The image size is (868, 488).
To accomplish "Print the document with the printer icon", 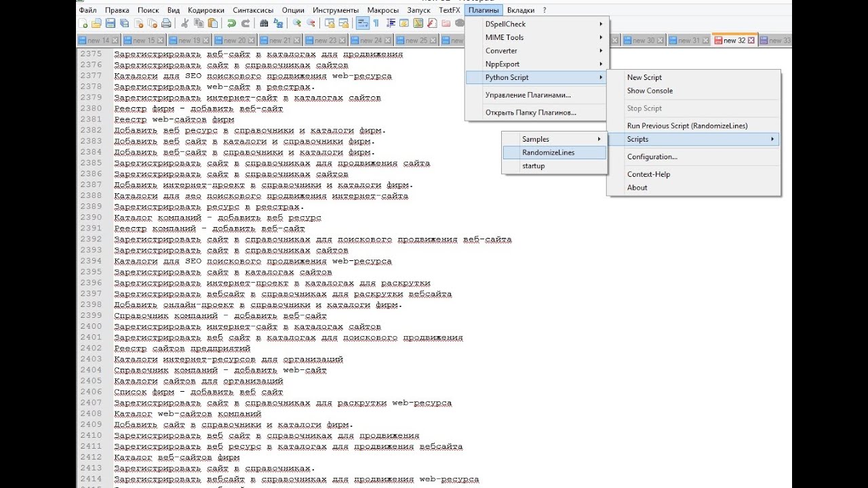I will tap(166, 24).
